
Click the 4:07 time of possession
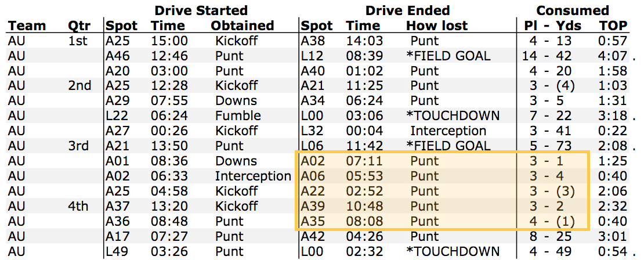click(x=613, y=56)
